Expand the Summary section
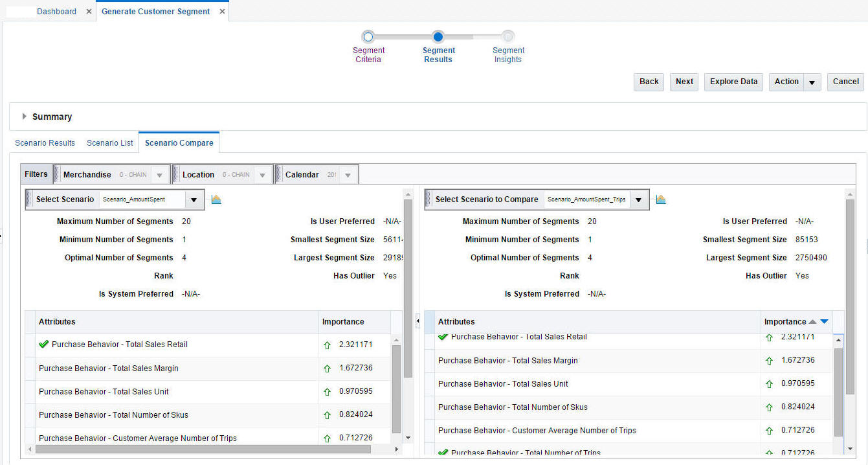 25,117
